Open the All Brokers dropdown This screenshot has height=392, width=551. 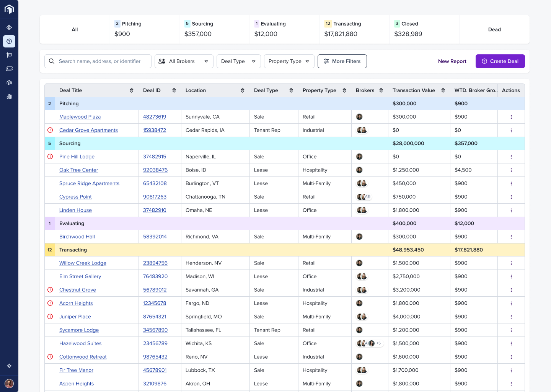tap(184, 61)
